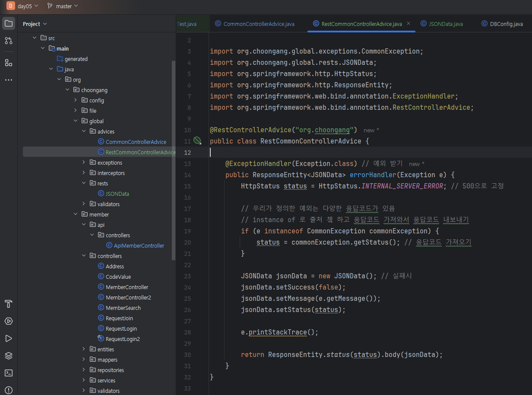Close the RestCommonControllerAdvice.java tab

click(x=408, y=24)
